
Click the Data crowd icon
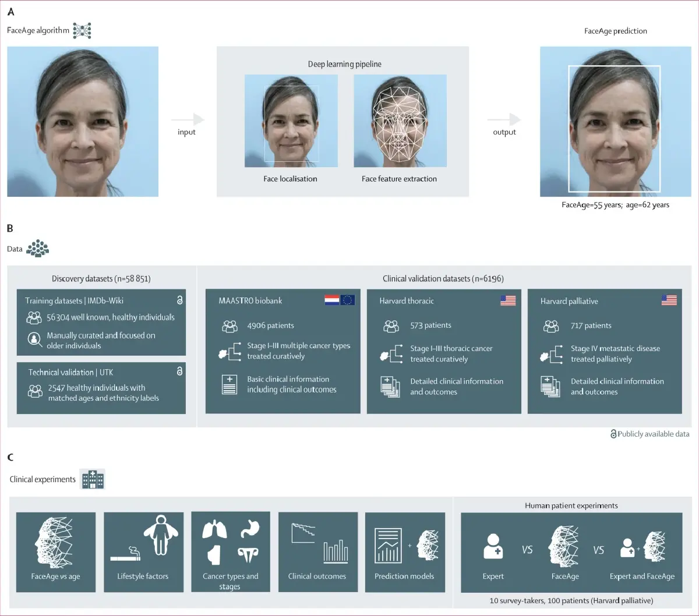[x=37, y=247]
